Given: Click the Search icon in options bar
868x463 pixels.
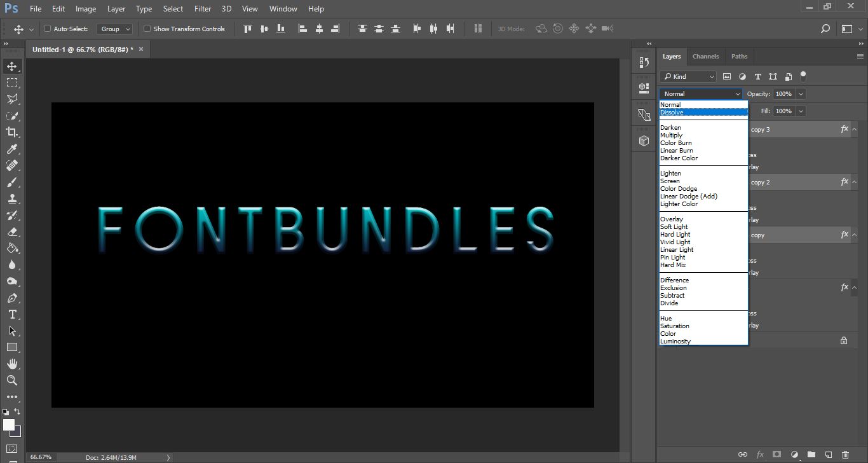Looking at the screenshot, I should click(x=825, y=29).
